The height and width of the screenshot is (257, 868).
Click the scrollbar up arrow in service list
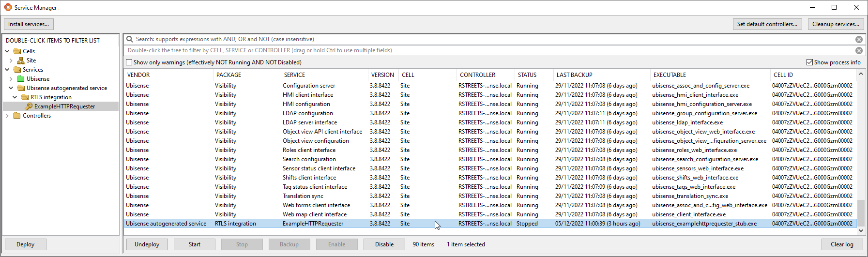pyautogui.click(x=861, y=74)
